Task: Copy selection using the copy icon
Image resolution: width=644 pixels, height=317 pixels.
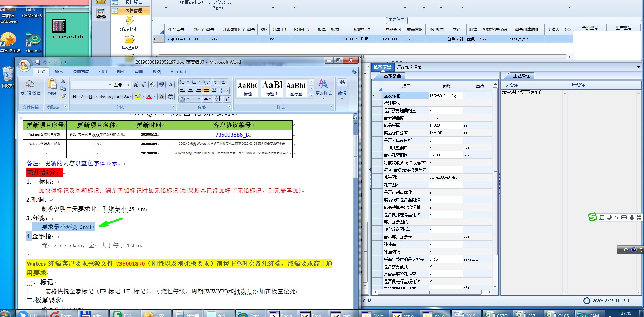Action: click(x=63, y=89)
